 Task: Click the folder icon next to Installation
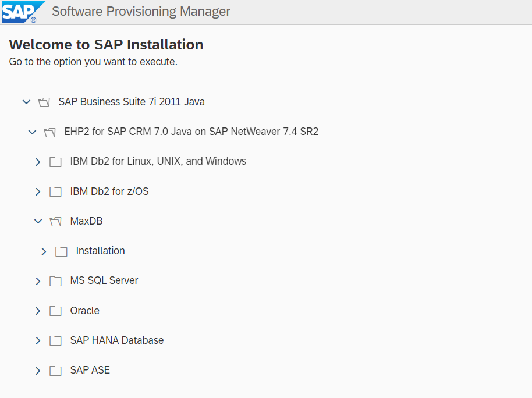61,251
